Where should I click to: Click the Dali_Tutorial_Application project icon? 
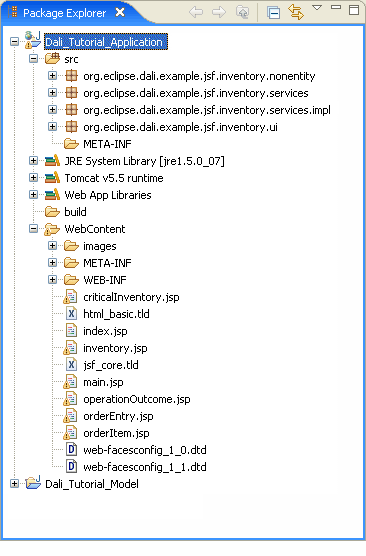33,40
